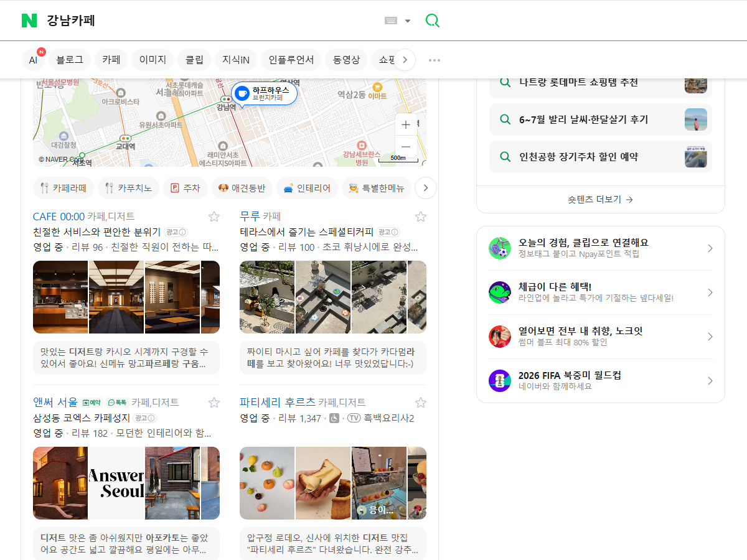Switch to the 블로그 tab

tap(70, 60)
